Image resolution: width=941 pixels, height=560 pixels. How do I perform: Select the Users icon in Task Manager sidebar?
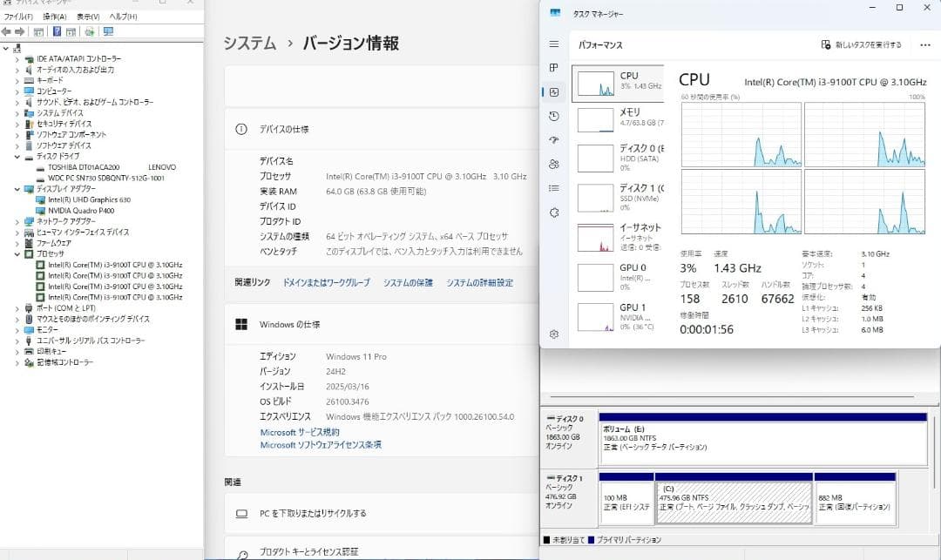coord(552,164)
